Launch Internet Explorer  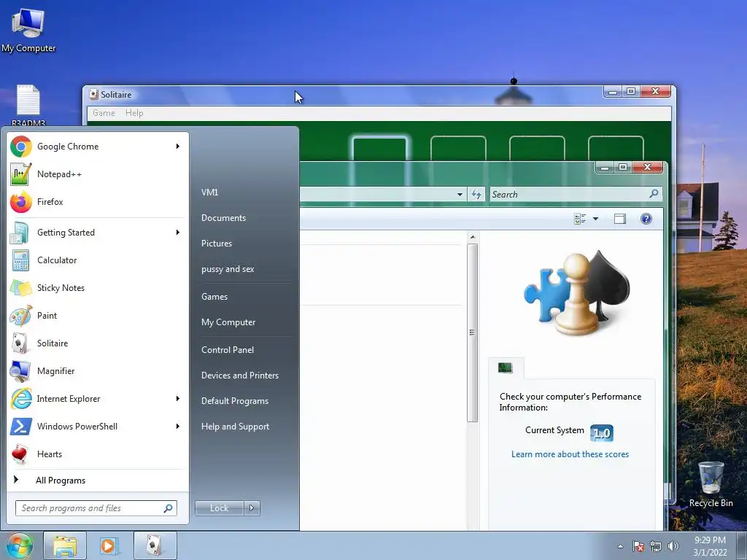pyautogui.click(x=97, y=399)
